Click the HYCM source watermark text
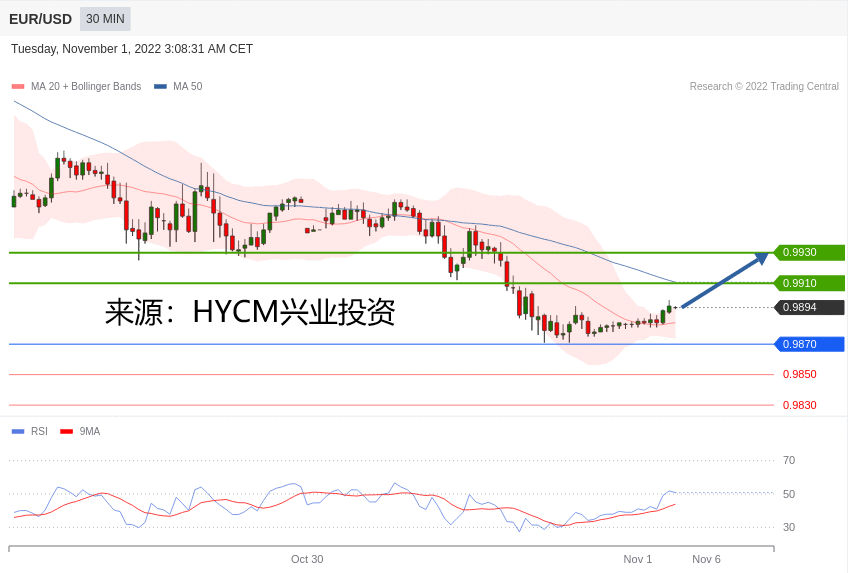Image resolution: width=857 pixels, height=573 pixels. tap(250, 312)
